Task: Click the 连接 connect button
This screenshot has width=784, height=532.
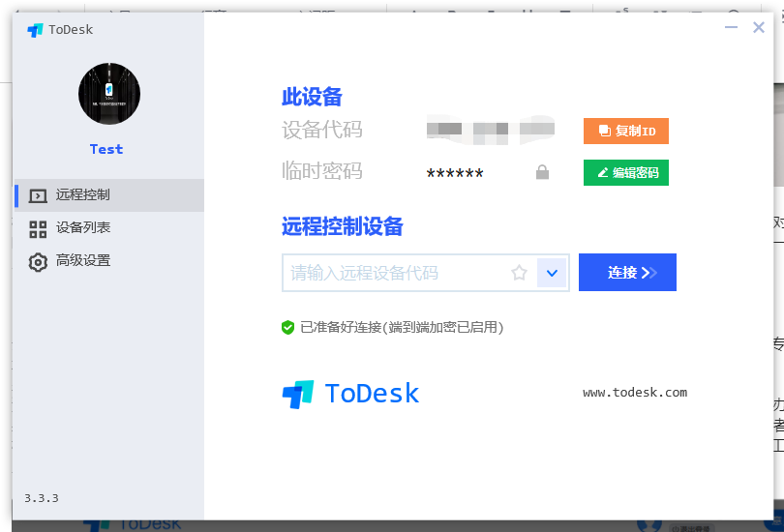Action: pyautogui.click(x=627, y=272)
